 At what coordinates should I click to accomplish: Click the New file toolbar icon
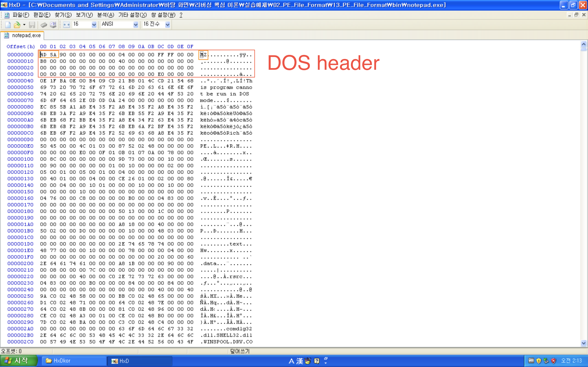pos(8,24)
